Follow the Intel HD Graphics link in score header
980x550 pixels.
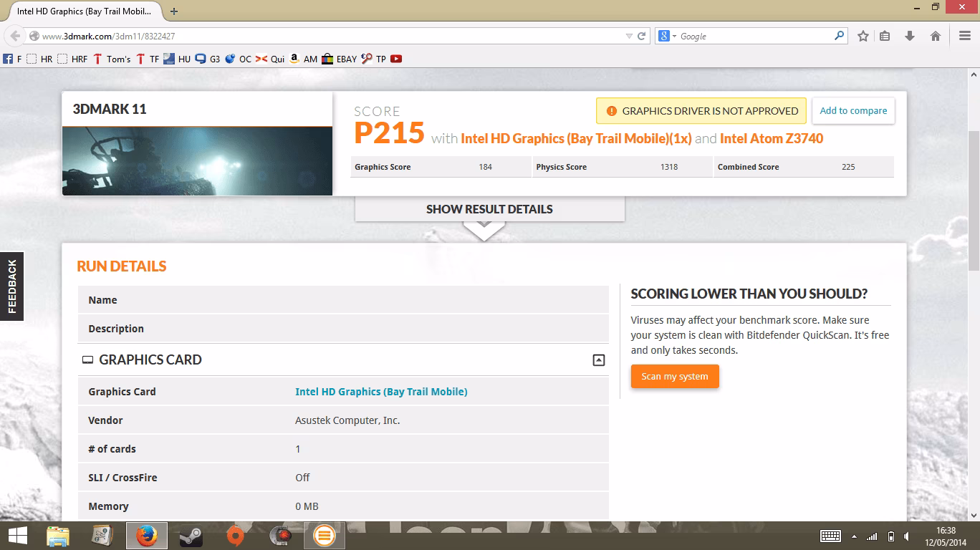576,138
